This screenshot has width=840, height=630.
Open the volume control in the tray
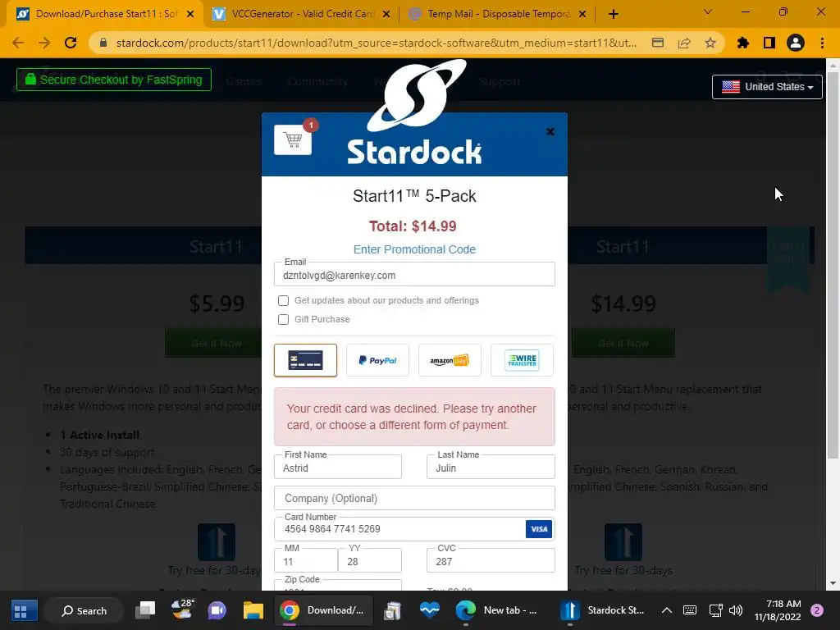[x=736, y=610]
